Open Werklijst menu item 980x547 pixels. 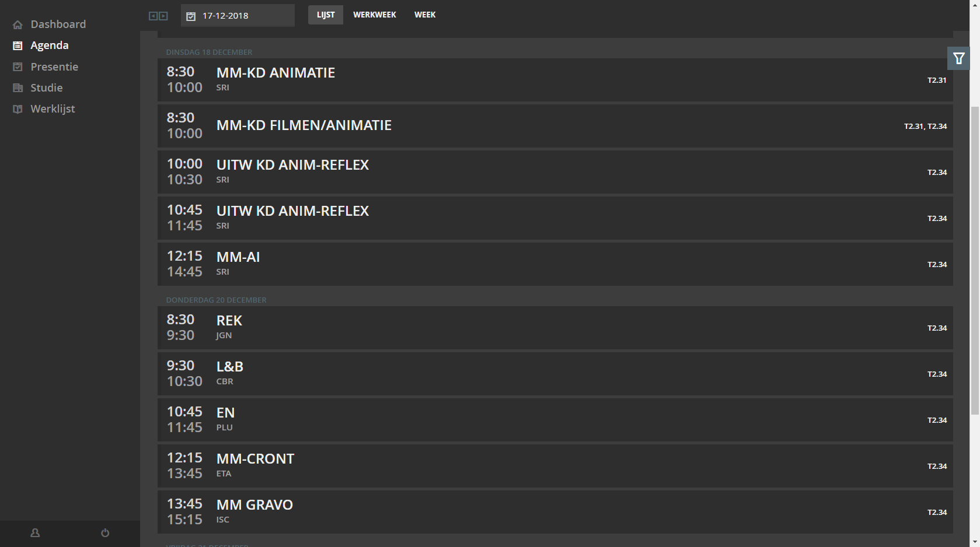click(53, 109)
